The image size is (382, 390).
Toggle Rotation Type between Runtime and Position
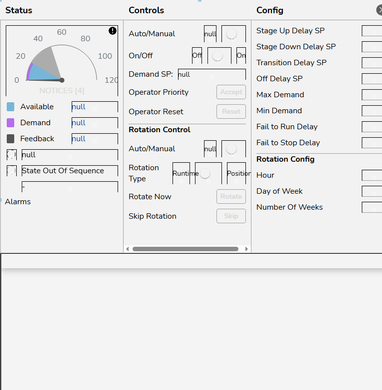coord(208,173)
